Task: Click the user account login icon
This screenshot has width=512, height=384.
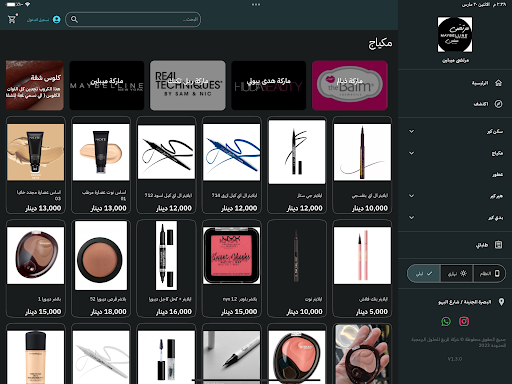Action: pos(57,20)
